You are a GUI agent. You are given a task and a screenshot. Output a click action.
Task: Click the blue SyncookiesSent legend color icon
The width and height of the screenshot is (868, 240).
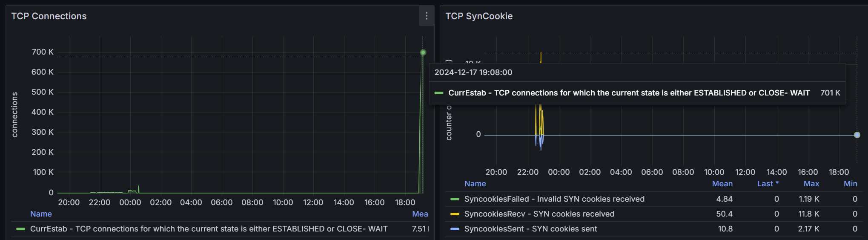tap(455, 229)
